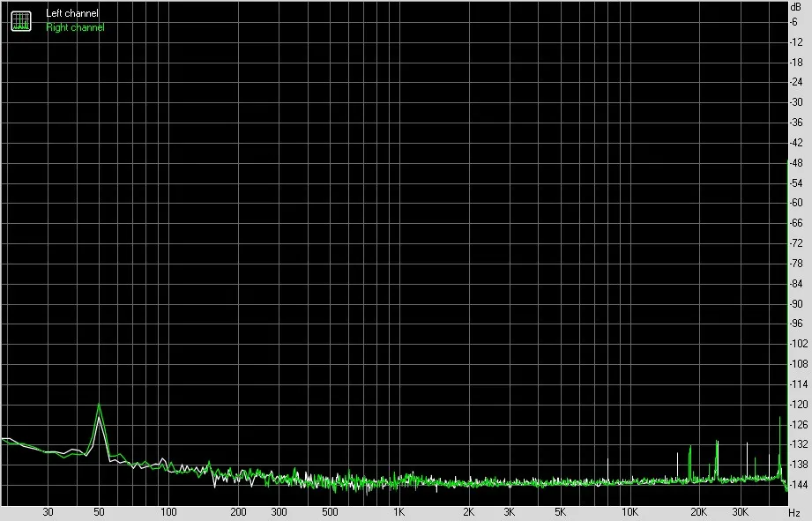Click the '20K' frequency axis label
The height and width of the screenshot is (521, 812).
pos(699,512)
